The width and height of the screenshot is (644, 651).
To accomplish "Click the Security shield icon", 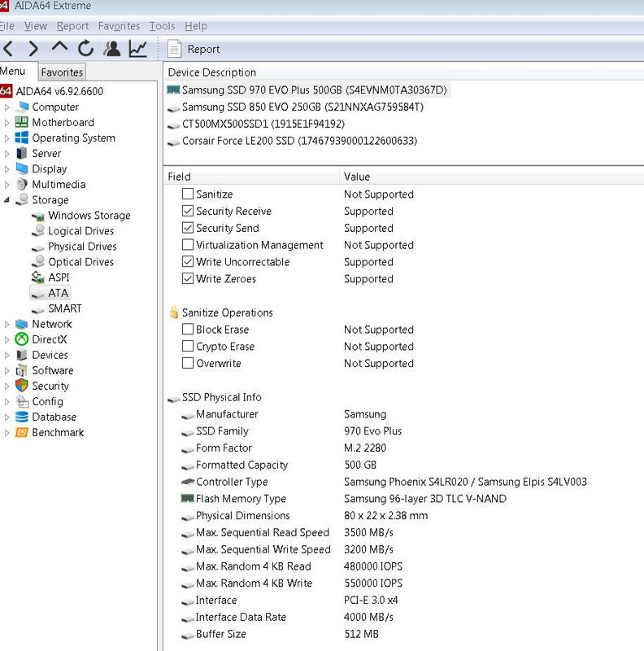I will (22, 386).
